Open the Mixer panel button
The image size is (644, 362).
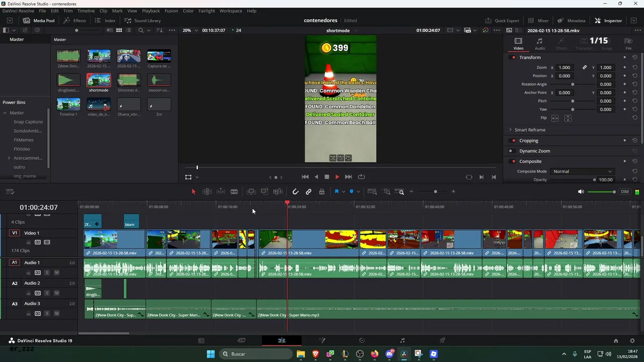coord(538,21)
